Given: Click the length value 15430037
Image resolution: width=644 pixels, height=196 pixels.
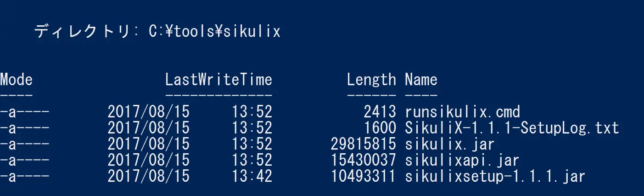Looking at the screenshot, I should 363,160.
